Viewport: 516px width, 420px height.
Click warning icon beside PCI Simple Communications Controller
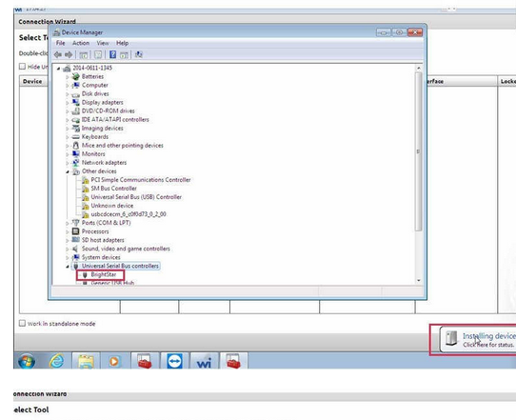(86, 180)
